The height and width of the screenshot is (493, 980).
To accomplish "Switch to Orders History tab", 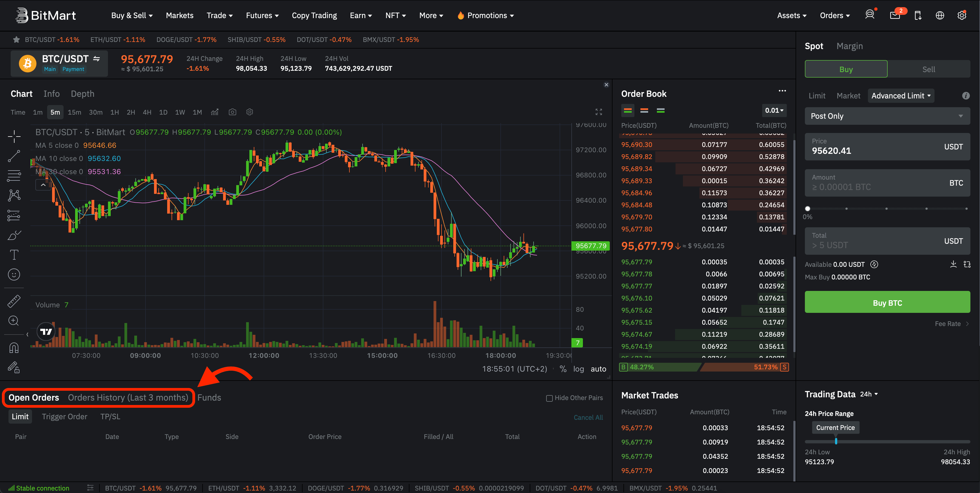I will click(128, 398).
